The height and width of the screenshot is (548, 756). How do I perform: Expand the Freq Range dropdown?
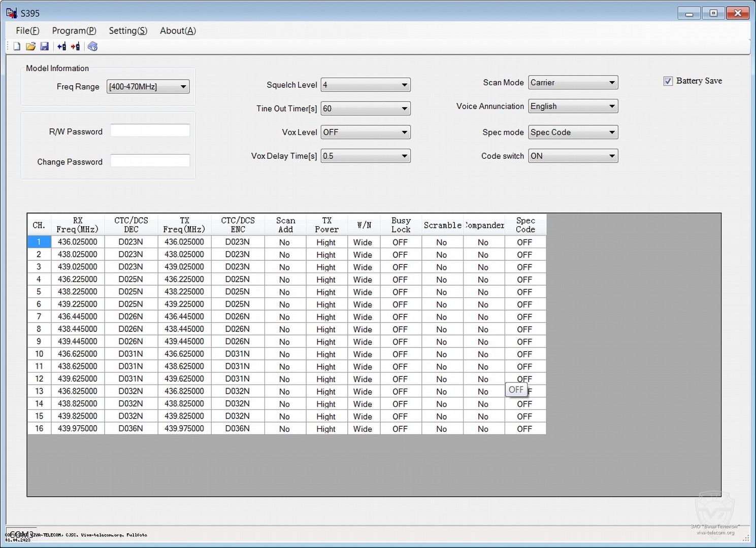tap(183, 87)
